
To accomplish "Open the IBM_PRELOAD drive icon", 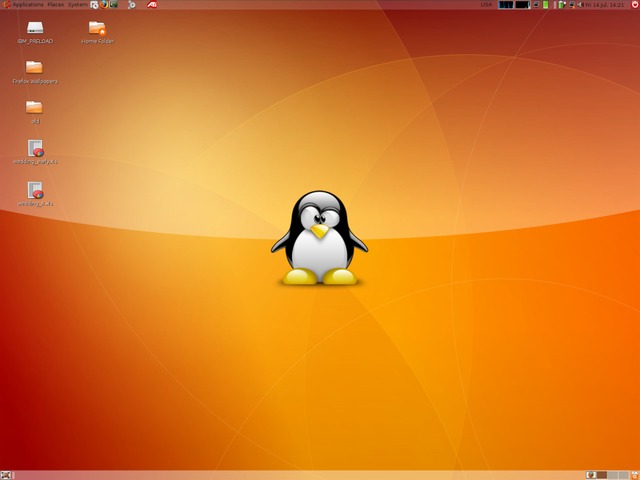I will tap(35, 28).
